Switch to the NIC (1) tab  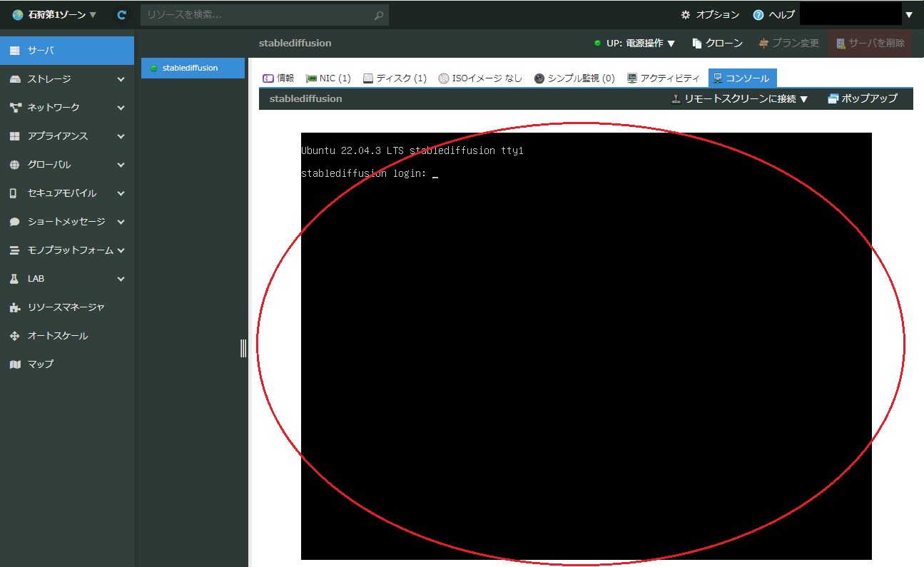[328, 78]
